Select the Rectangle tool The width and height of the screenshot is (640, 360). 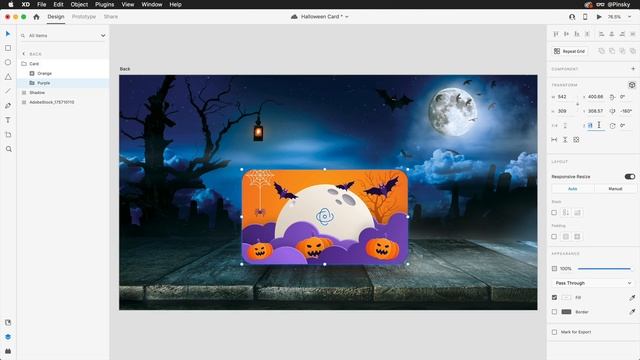pos(8,48)
